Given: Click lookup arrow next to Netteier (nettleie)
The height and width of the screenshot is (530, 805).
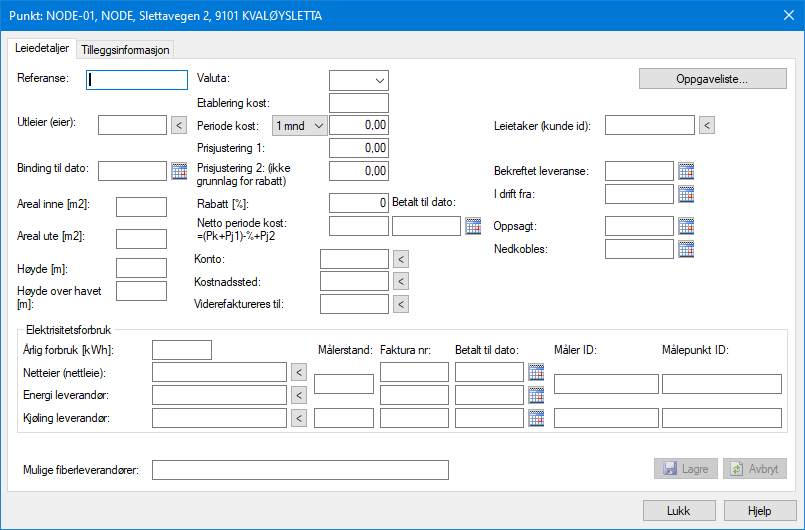Looking at the screenshot, I should click(299, 372).
